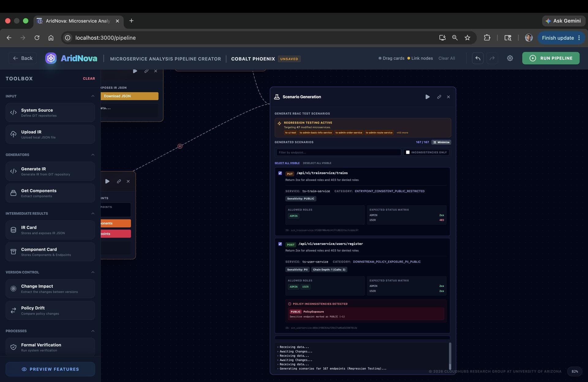Click link icon on the IR JSON card
This screenshot has height=382, width=588.
(146, 71)
